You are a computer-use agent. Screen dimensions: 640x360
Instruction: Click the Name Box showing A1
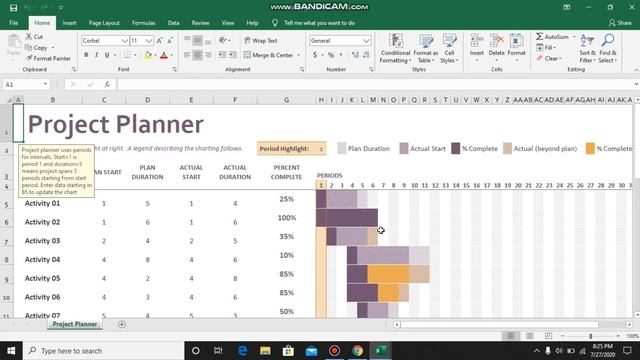[26, 84]
